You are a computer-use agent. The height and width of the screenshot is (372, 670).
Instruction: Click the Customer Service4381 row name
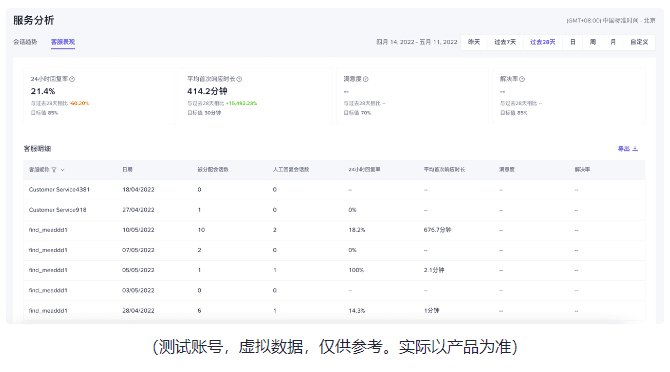tap(59, 190)
